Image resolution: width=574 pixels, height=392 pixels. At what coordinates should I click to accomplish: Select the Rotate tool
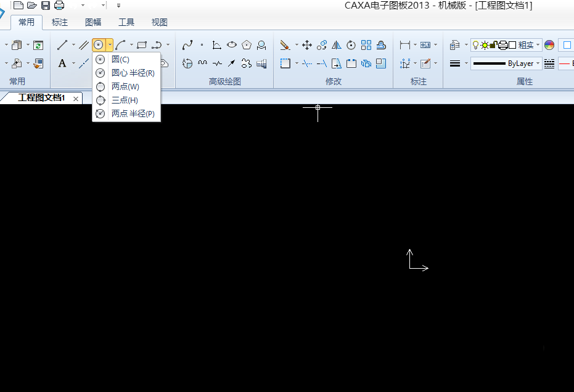(351, 45)
